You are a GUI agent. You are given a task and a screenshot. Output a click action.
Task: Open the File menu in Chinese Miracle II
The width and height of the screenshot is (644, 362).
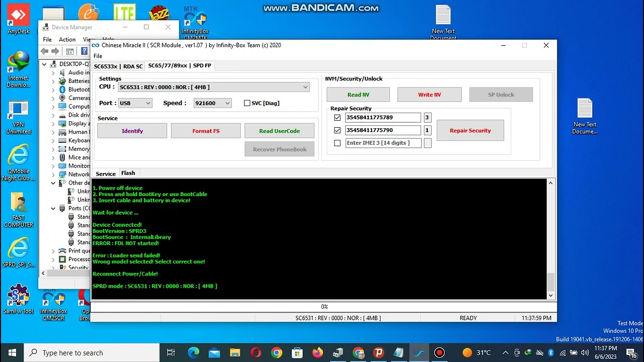point(98,56)
